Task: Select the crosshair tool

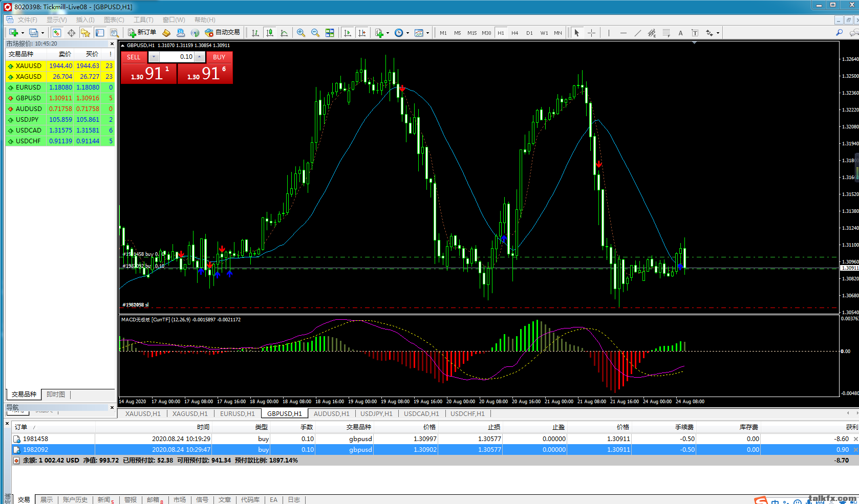Action: (591, 33)
